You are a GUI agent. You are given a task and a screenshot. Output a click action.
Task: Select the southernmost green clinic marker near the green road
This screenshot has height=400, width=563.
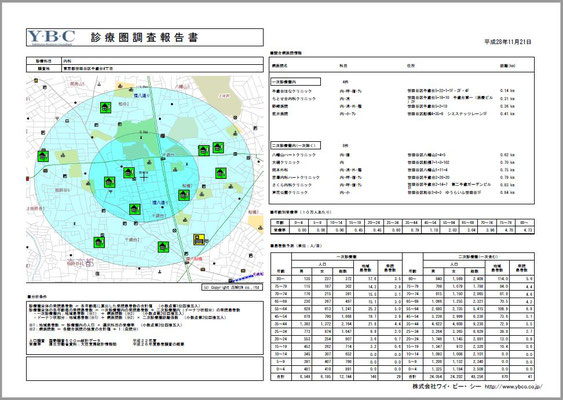click(163, 247)
